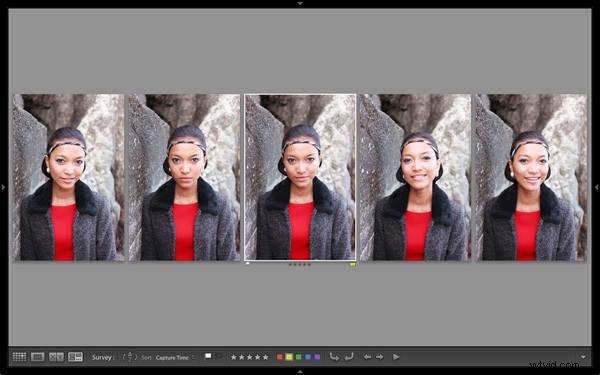
Task: Select fourth photo, broad smile
Action: (x=416, y=178)
